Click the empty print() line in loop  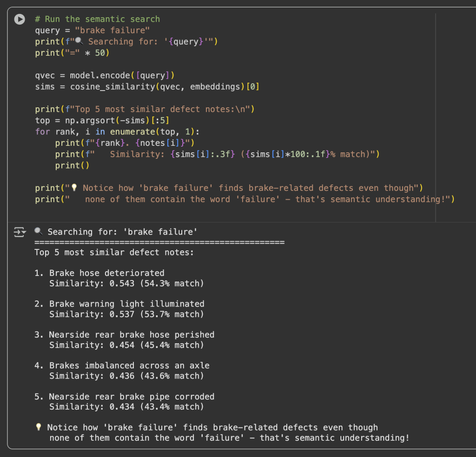pos(72,165)
